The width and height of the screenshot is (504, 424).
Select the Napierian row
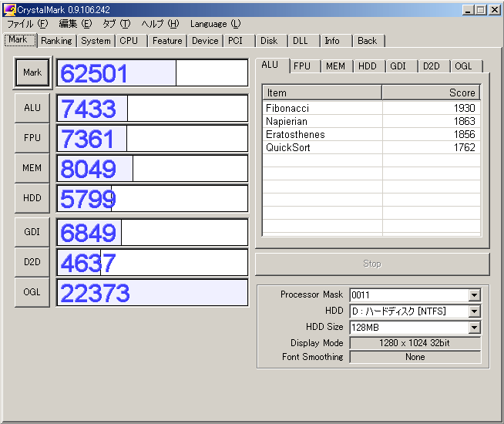(371, 122)
